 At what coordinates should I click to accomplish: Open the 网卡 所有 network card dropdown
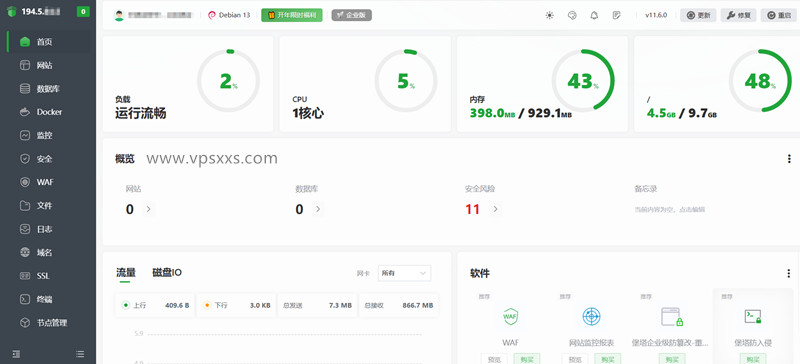[x=404, y=273]
